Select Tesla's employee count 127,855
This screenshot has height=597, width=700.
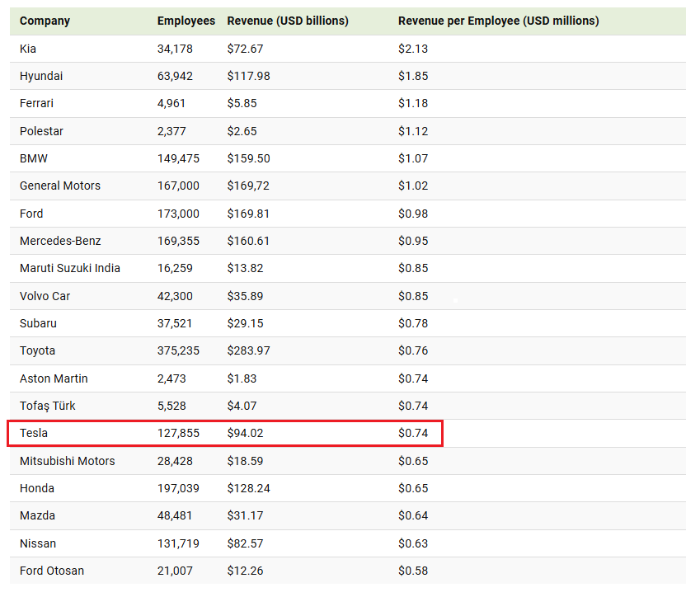point(178,434)
